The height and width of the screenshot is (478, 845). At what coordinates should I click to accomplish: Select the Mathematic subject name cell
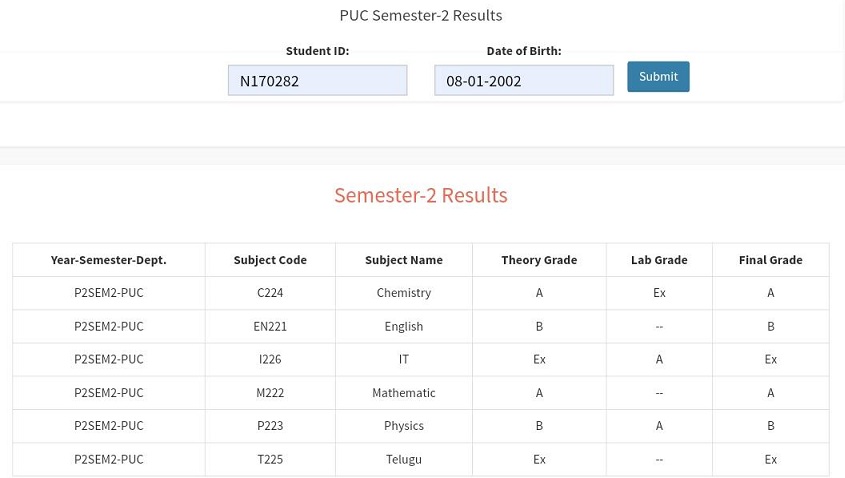tap(404, 393)
